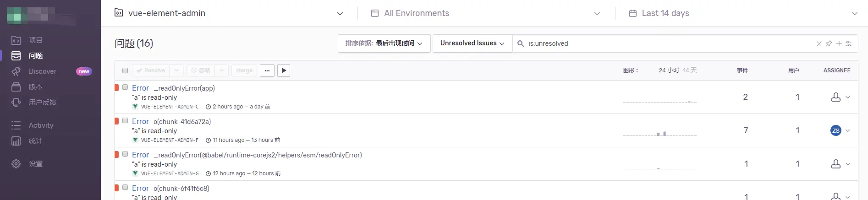The image size is (868, 200).
Task: Open the Error o(chunk-41d6a72a) issue link
Action: [x=171, y=122]
